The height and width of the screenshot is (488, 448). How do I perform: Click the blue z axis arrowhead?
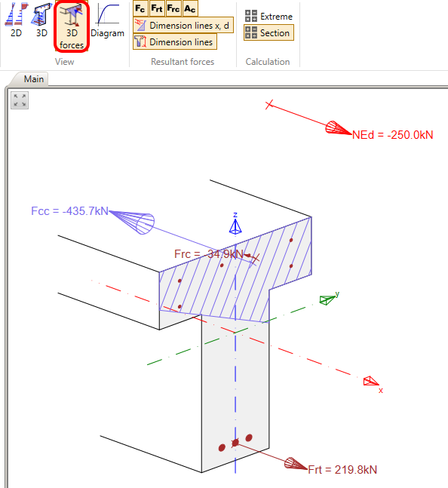click(235, 226)
